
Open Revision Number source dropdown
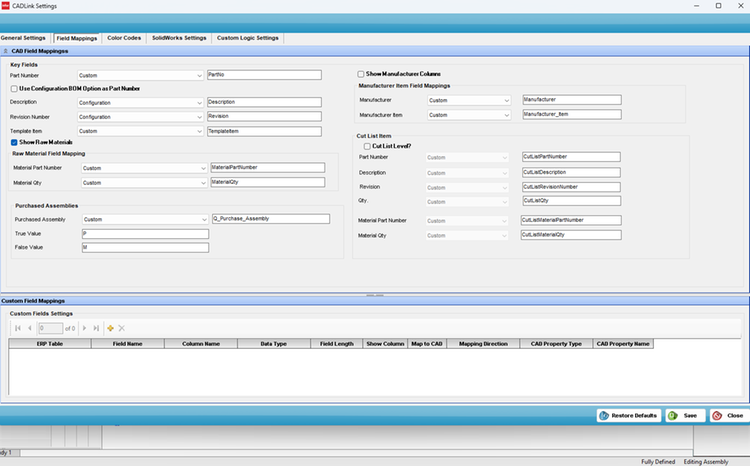click(141, 117)
